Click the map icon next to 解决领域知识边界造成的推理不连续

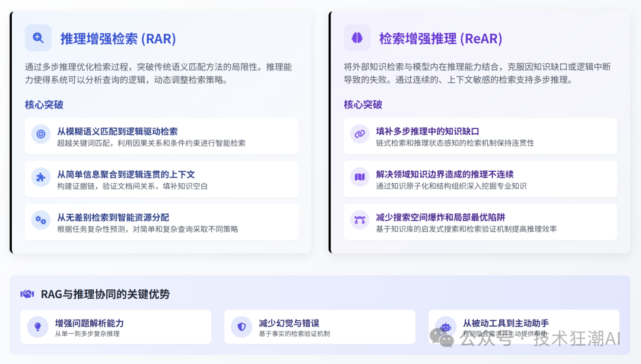pyautogui.click(x=360, y=177)
